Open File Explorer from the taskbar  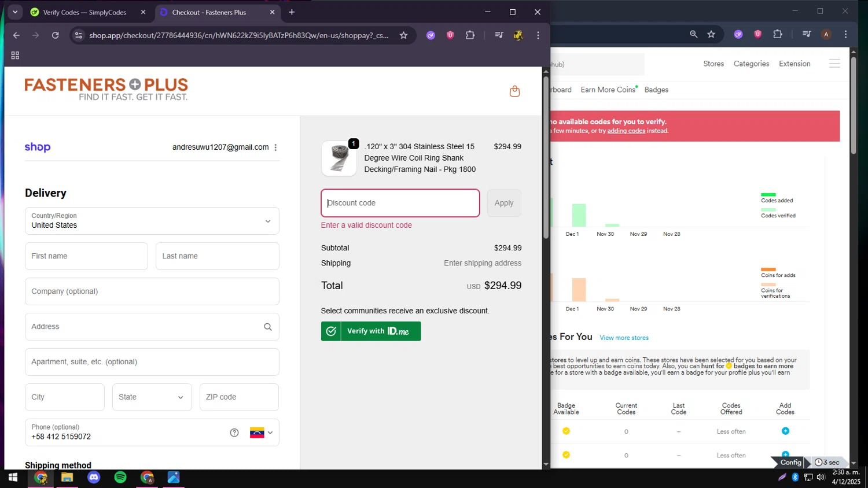pyautogui.click(x=67, y=478)
